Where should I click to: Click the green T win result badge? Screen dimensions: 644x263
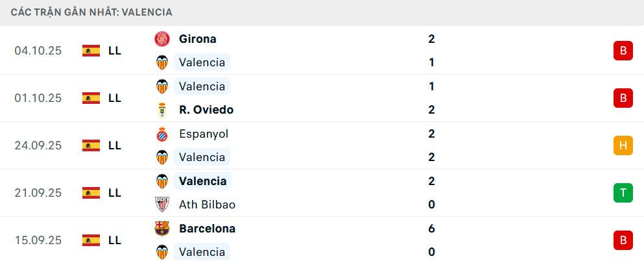coord(623,193)
